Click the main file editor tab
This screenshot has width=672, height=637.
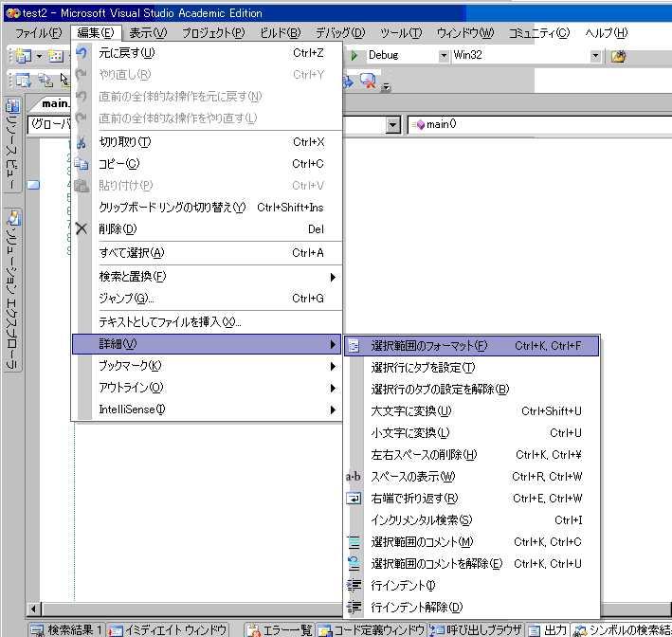coord(54,103)
